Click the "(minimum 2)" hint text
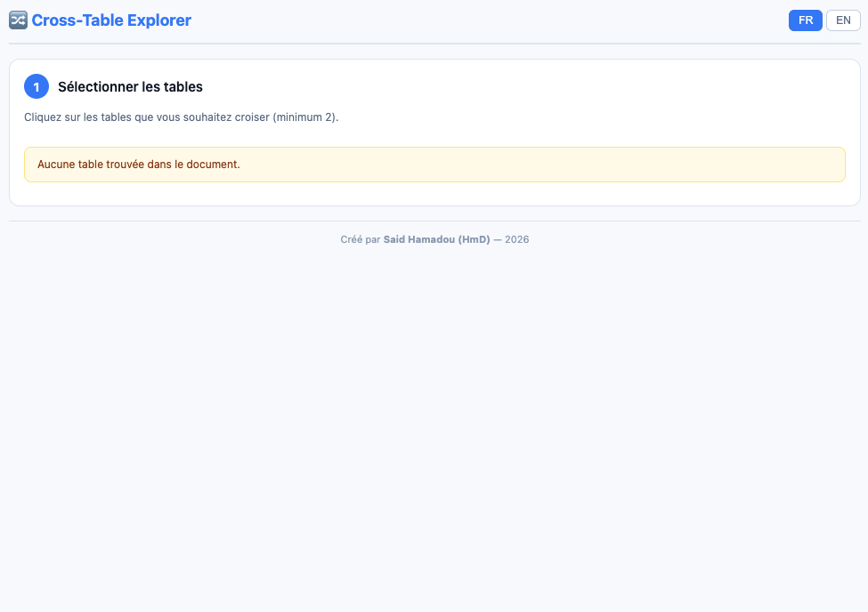Image resolution: width=868 pixels, height=612 pixels. 305,117
